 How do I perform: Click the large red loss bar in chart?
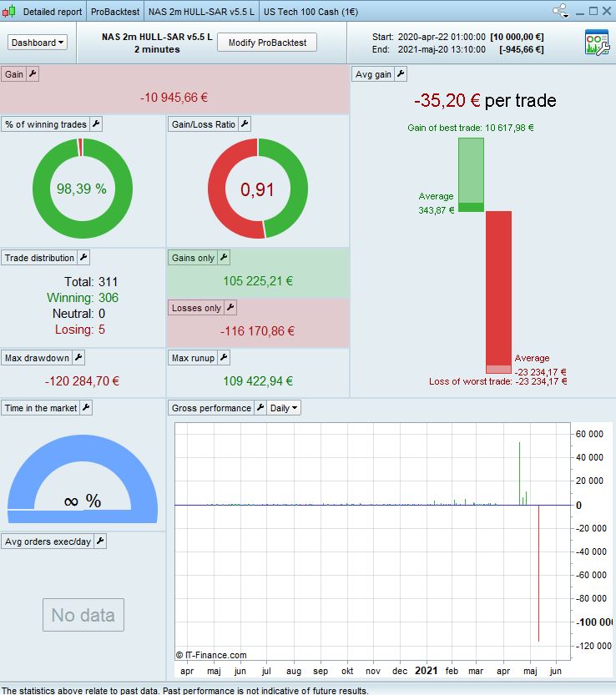pyautogui.click(x=539, y=573)
